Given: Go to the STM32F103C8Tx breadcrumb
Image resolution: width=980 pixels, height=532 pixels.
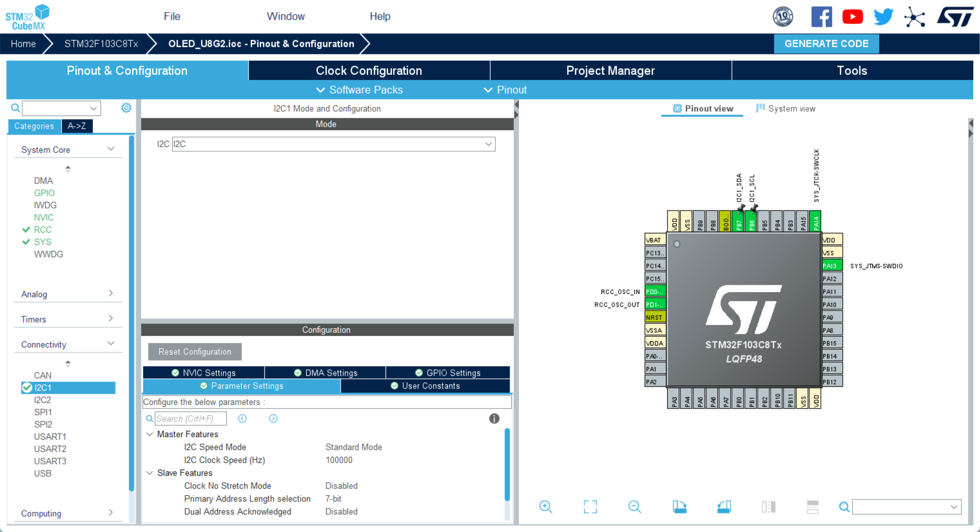Looking at the screenshot, I should [x=101, y=44].
